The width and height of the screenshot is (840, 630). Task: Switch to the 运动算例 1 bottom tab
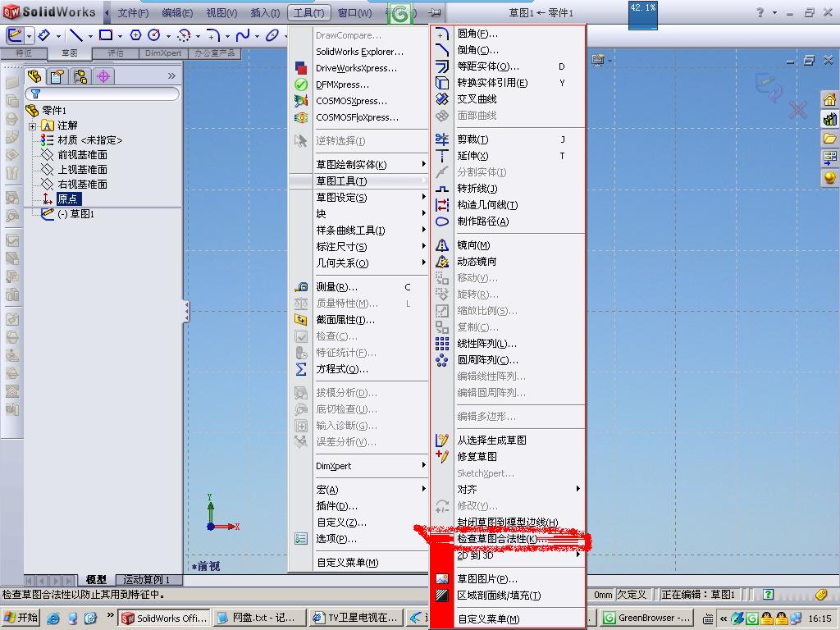pos(147,580)
